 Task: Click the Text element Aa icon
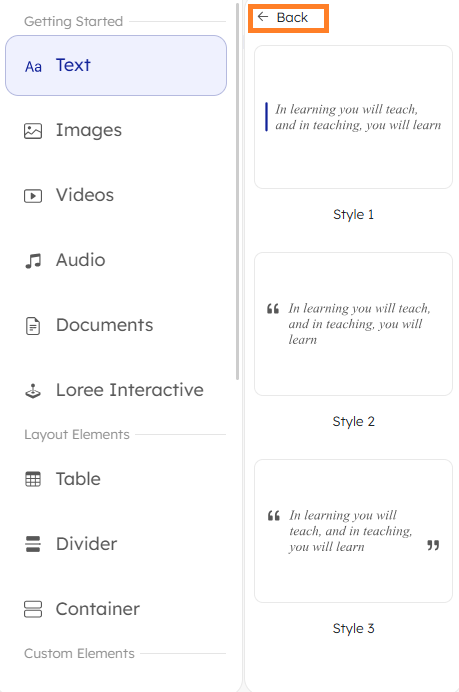click(33, 67)
